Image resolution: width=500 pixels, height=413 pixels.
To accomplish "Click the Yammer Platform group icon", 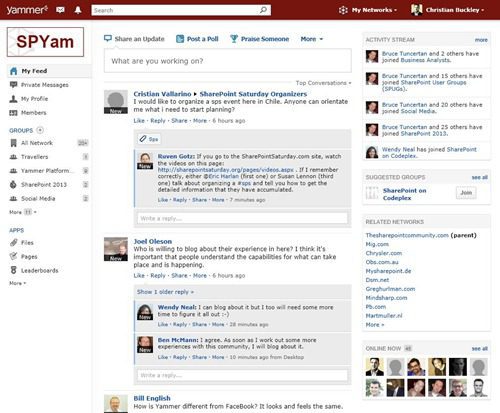I will click(x=13, y=171).
